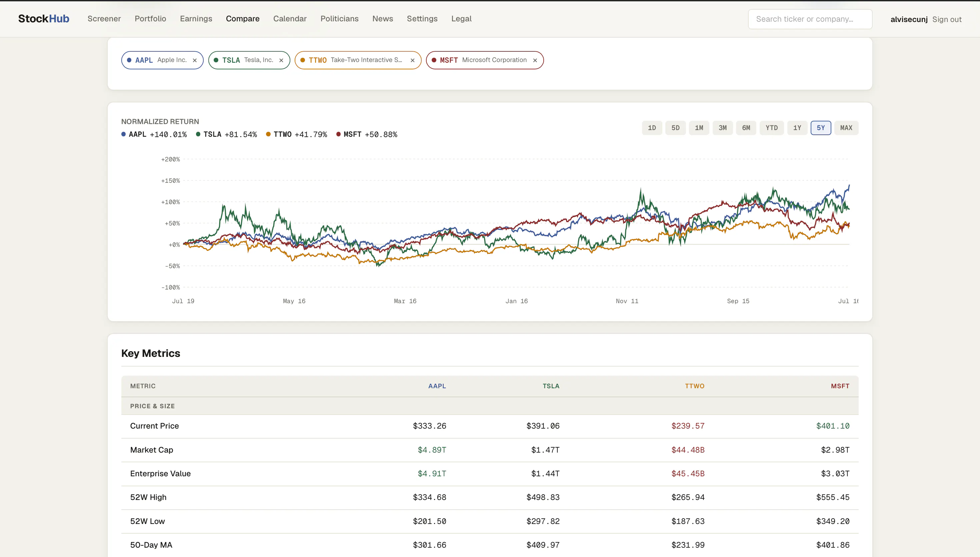Click the PRICE & SIZE section row
980x557 pixels.
coord(490,406)
